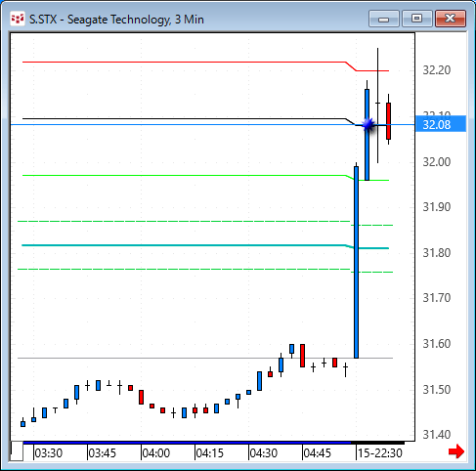Screen dimensions: 476x471
Task: Click the blue star marker on chart
Action: tap(368, 124)
